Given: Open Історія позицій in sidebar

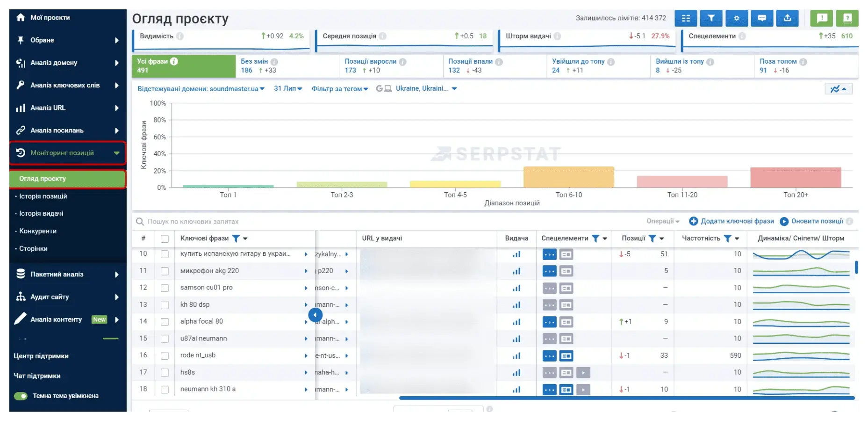Looking at the screenshot, I should [x=43, y=196].
